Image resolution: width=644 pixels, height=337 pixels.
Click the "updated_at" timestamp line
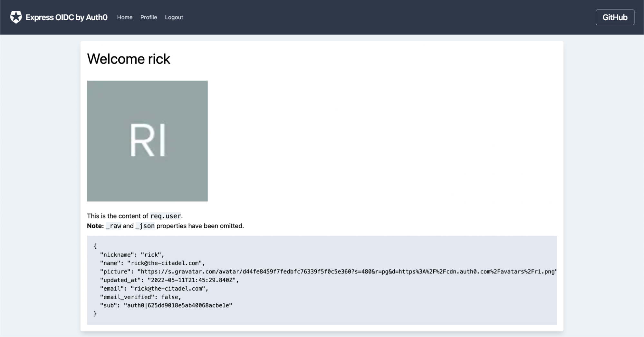coord(169,280)
